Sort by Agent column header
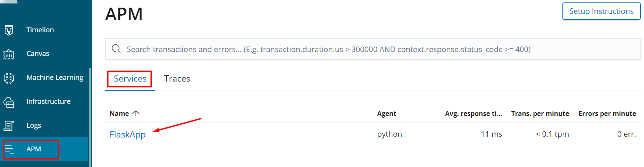 click(386, 114)
